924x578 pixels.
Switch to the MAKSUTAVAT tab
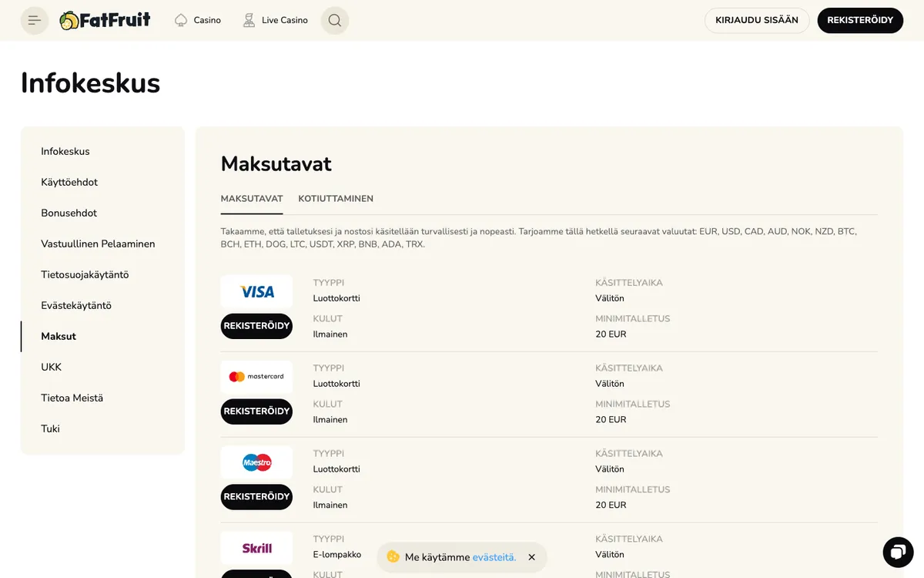point(252,199)
